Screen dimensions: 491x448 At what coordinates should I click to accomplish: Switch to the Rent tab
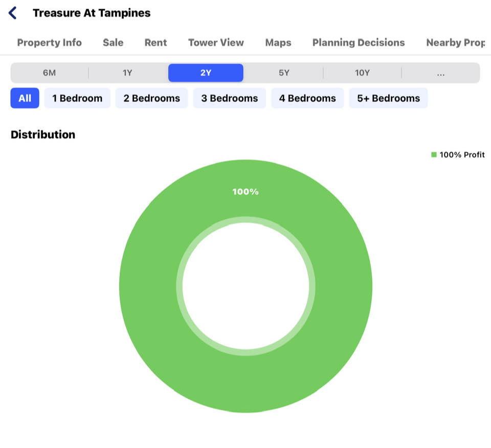pos(155,42)
